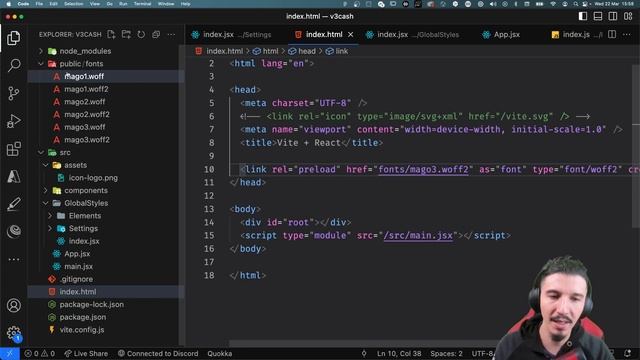Close the index.html editor tab

[350, 35]
